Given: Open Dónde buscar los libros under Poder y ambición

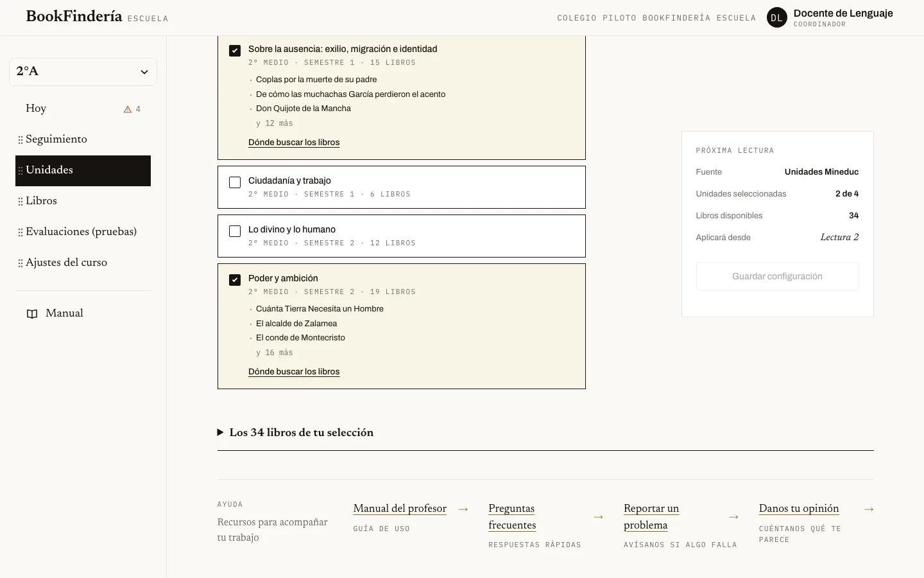Looking at the screenshot, I should 294,372.
